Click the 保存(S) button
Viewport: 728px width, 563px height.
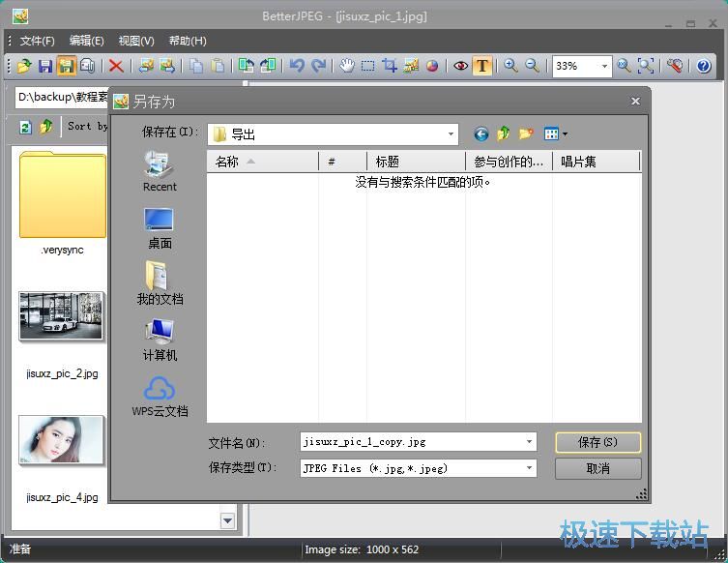[598, 442]
